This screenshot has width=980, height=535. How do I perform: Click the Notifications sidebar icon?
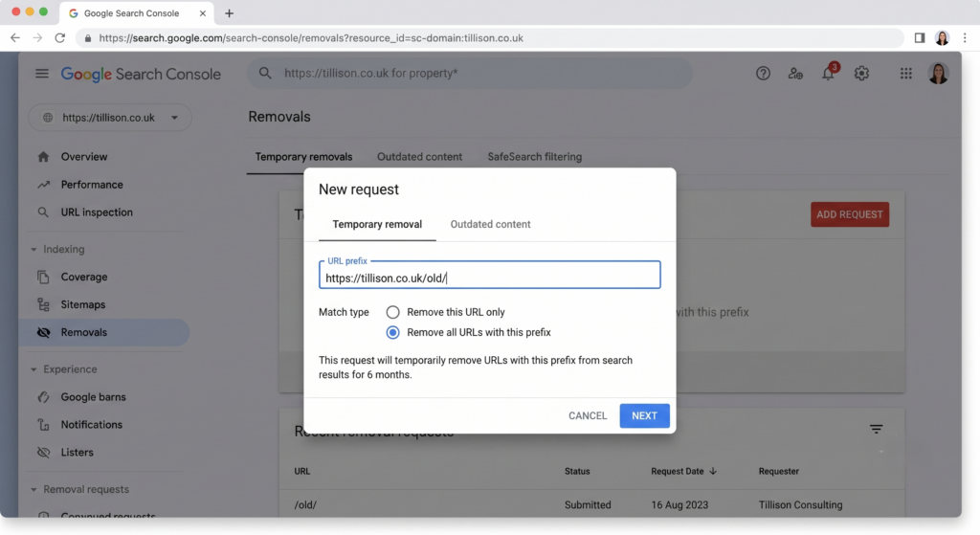click(x=43, y=424)
